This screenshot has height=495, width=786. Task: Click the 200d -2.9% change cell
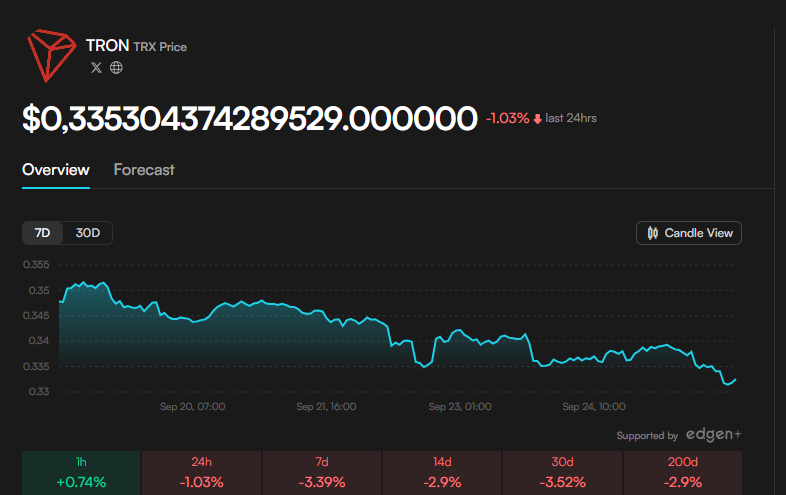click(683, 473)
